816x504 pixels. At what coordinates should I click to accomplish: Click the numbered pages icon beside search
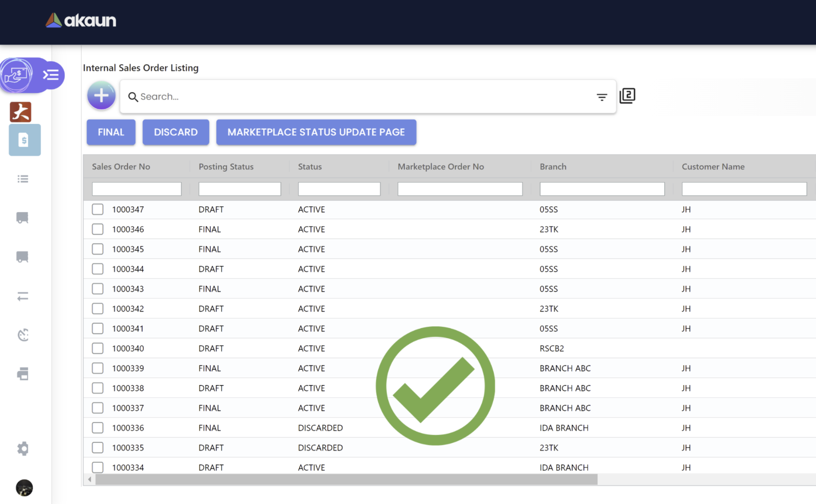627,96
